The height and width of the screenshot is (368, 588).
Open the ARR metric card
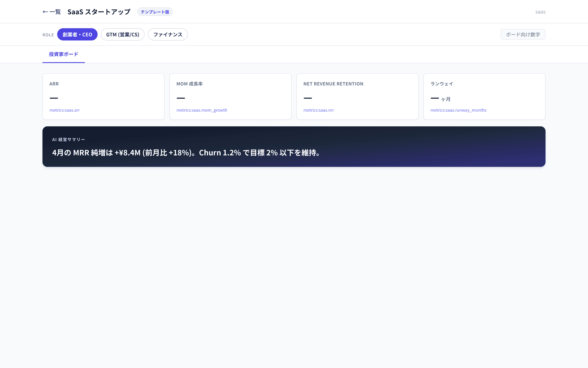103,96
